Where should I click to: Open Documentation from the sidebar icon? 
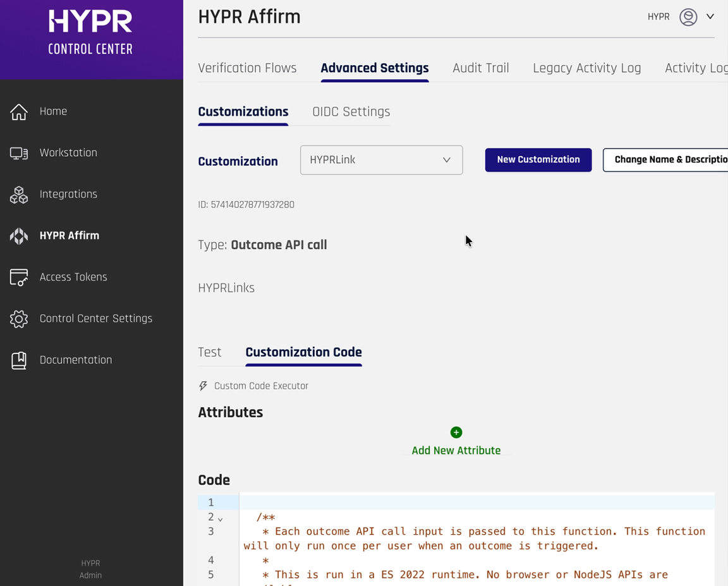[x=19, y=359]
